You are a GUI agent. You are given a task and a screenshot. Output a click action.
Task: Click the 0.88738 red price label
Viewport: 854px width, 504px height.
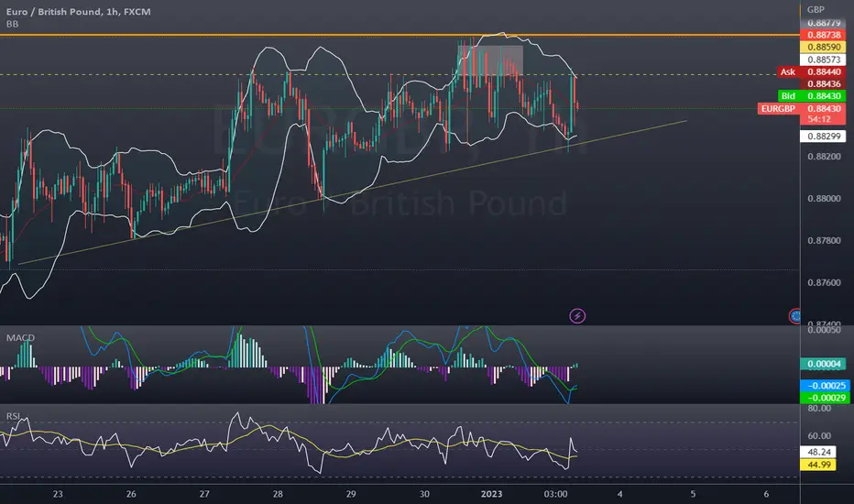tap(823, 35)
